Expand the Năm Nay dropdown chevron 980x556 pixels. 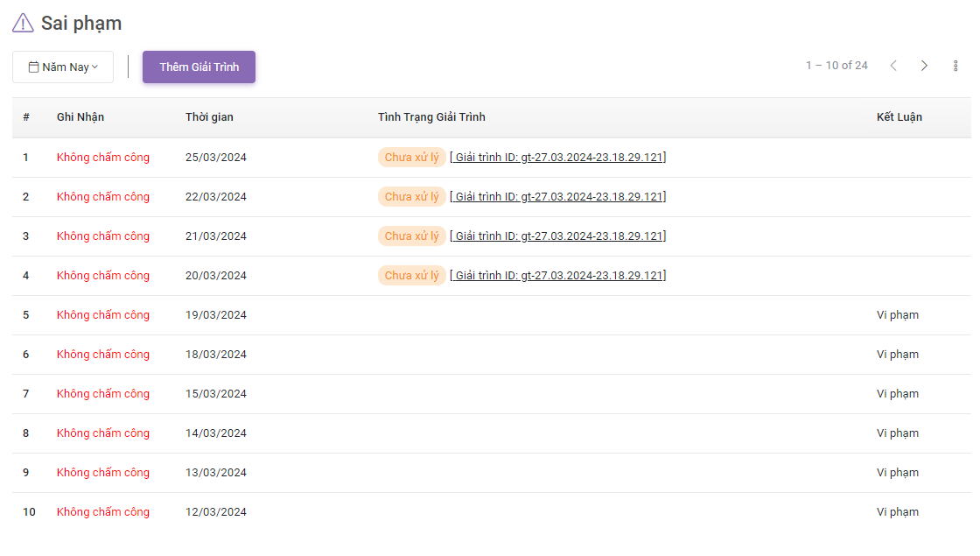point(95,67)
